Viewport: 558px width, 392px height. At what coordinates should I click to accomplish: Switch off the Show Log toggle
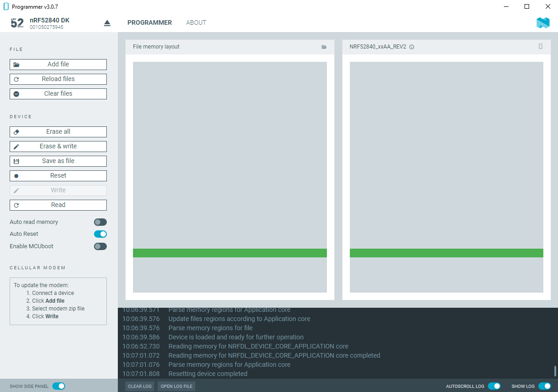545,386
